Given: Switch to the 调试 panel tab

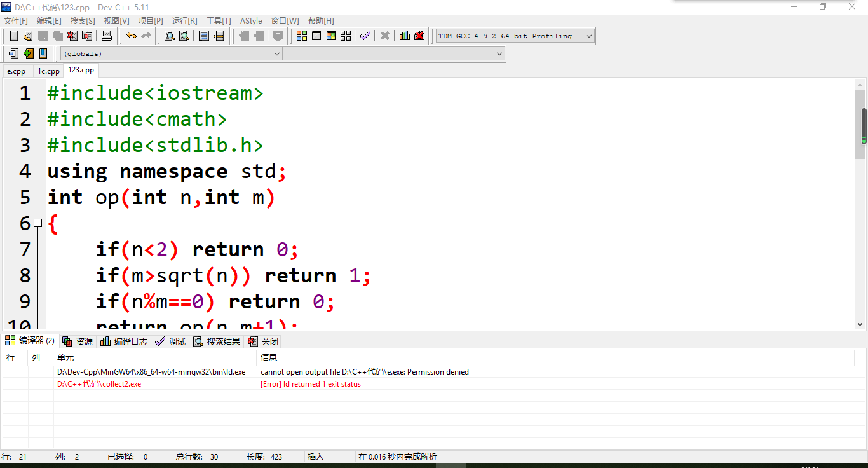Looking at the screenshot, I should click(x=170, y=341).
